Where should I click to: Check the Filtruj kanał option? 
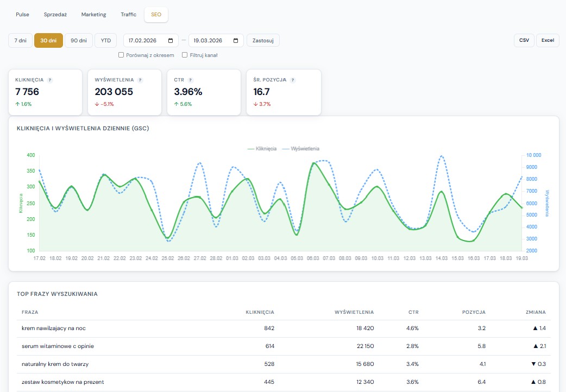(x=185, y=55)
